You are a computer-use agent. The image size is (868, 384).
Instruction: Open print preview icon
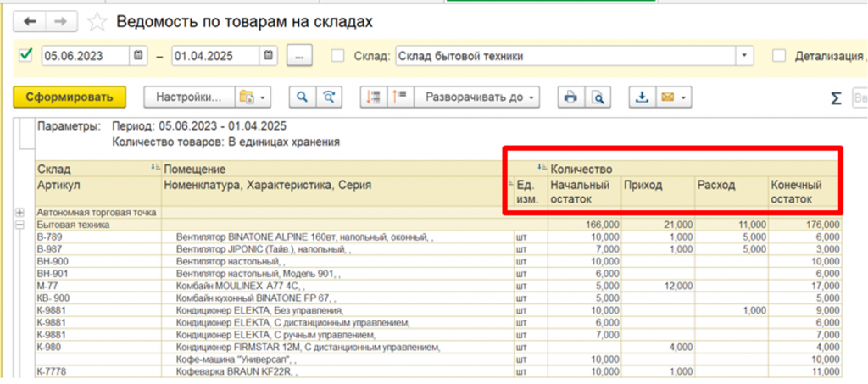pyautogui.click(x=598, y=97)
